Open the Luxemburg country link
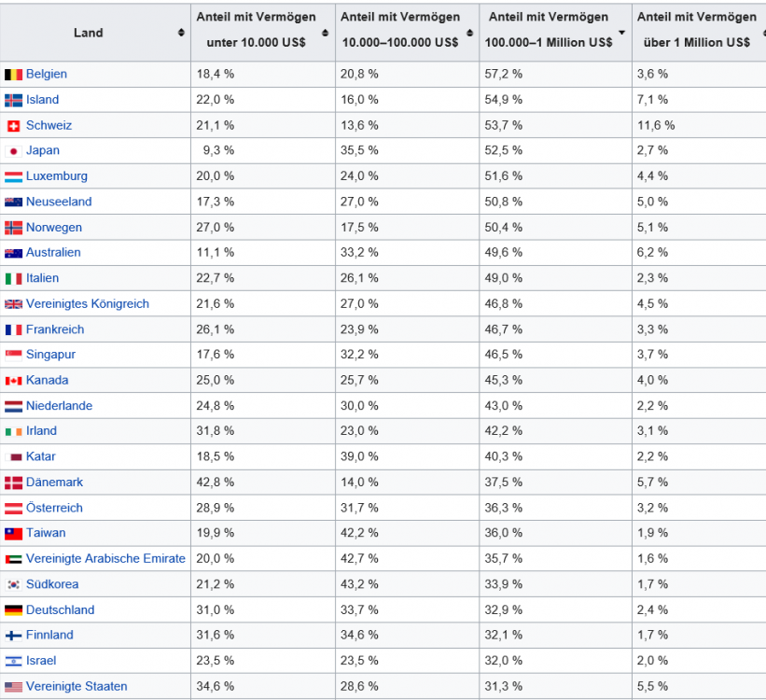766x700 pixels. coord(57,176)
